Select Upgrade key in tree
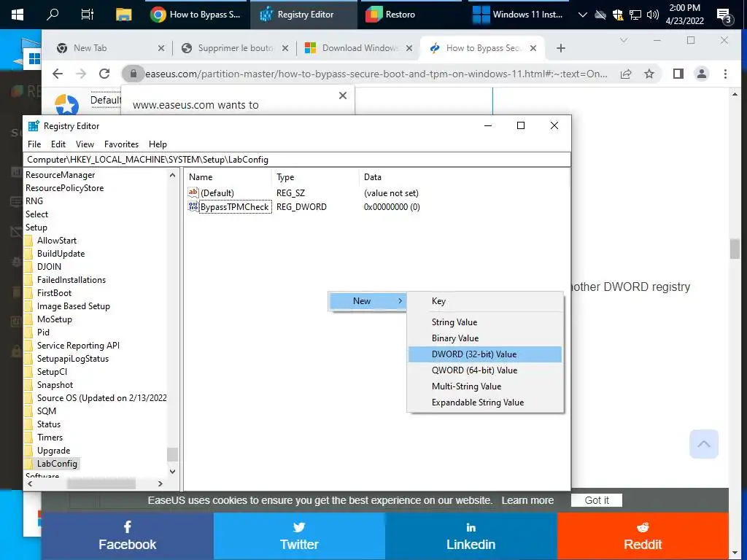The width and height of the screenshot is (747, 560). click(53, 451)
